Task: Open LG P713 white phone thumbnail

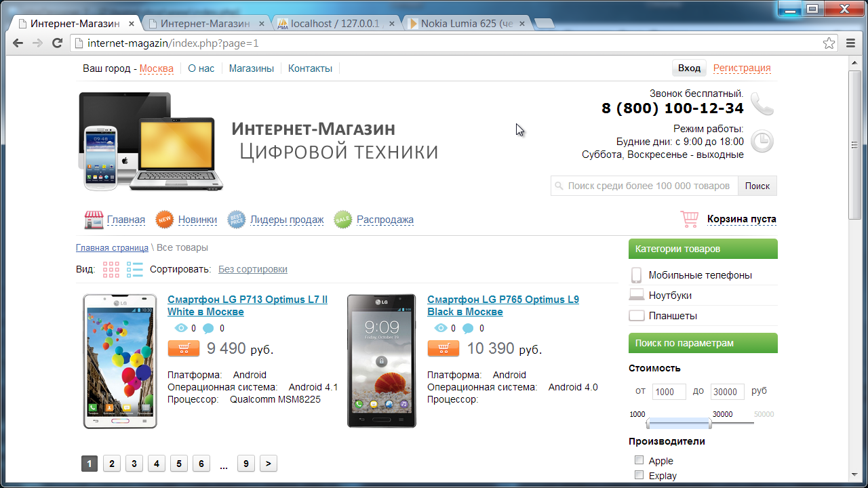Action: click(120, 361)
